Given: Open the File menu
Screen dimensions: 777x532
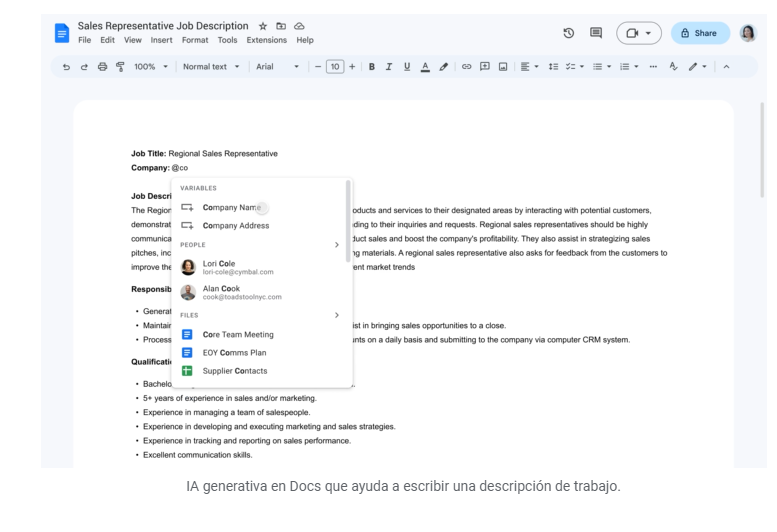Looking at the screenshot, I should [x=85, y=40].
